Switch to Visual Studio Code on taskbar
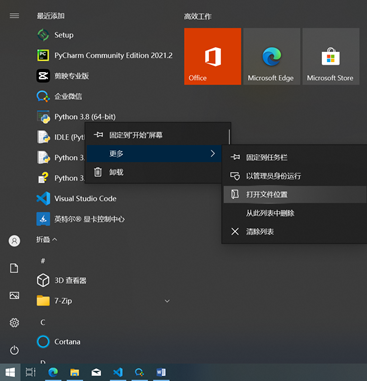 click(118, 372)
